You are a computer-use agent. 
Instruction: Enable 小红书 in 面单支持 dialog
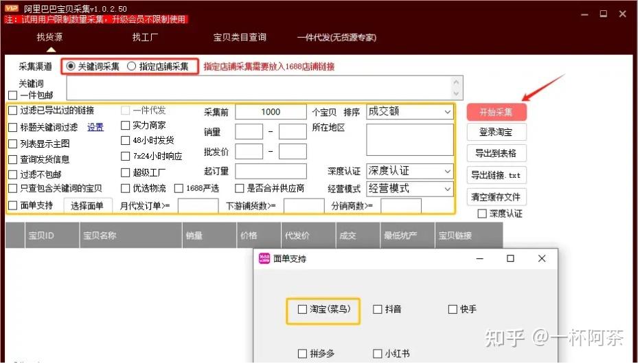pyautogui.click(x=378, y=354)
